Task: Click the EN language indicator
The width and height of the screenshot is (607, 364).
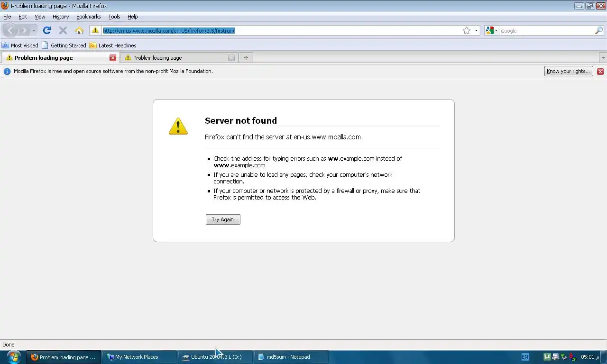Action: coord(525,357)
